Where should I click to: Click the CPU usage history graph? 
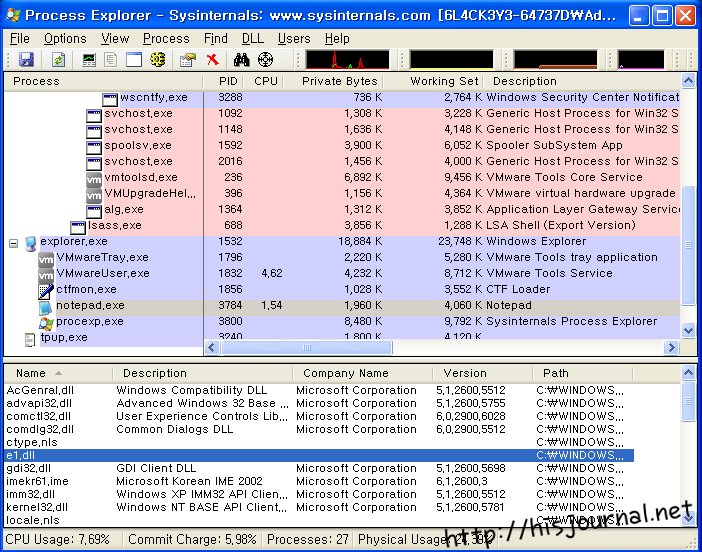(347, 60)
